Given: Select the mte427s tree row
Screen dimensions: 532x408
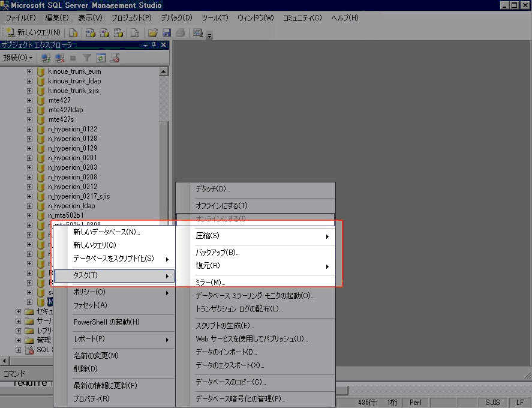Looking at the screenshot, I should pyautogui.click(x=61, y=119).
